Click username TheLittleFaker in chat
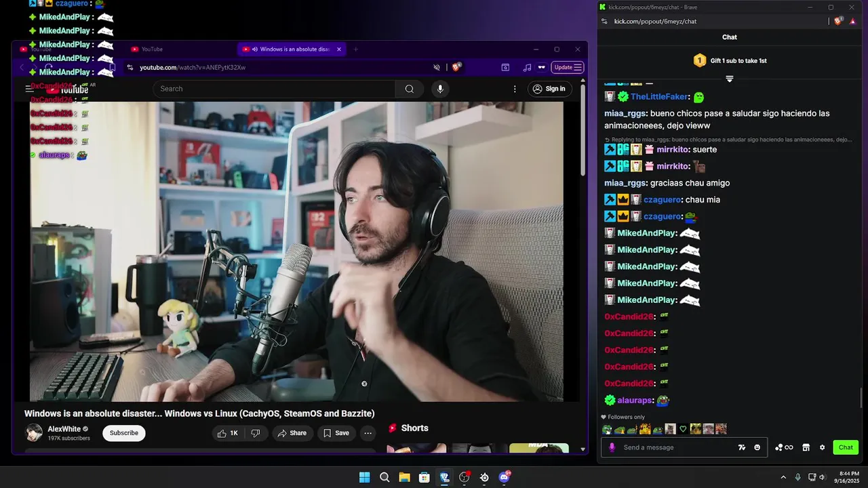 tap(659, 97)
